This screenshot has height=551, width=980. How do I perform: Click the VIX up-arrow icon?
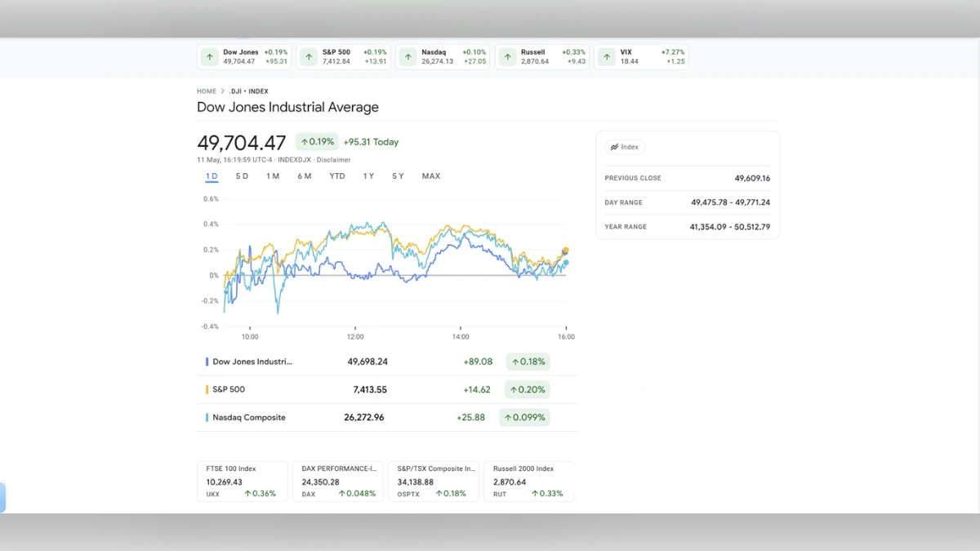(607, 57)
